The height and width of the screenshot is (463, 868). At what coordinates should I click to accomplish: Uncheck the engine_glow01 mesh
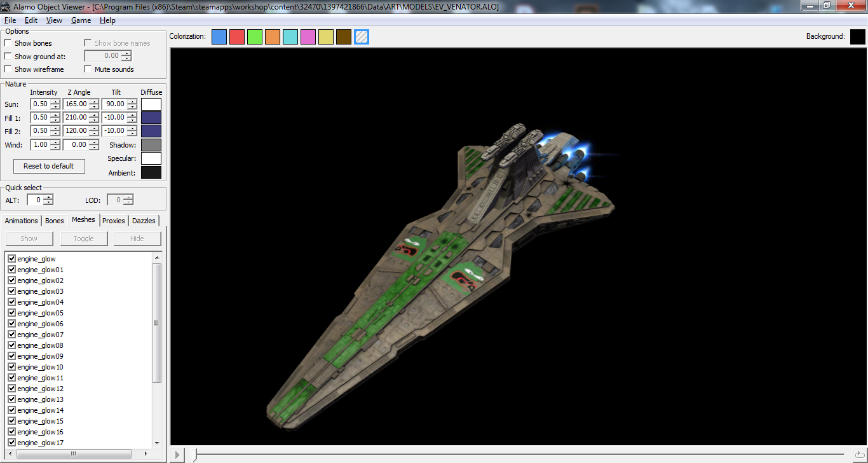[11, 270]
